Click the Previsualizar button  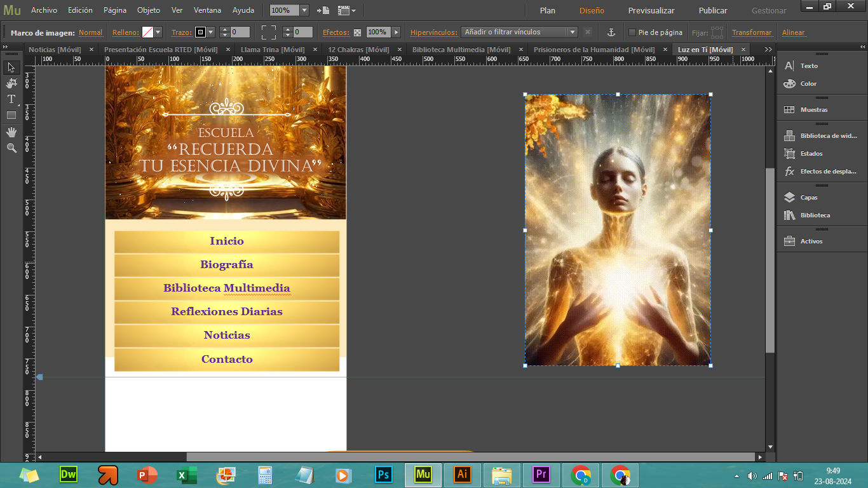[x=651, y=10]
